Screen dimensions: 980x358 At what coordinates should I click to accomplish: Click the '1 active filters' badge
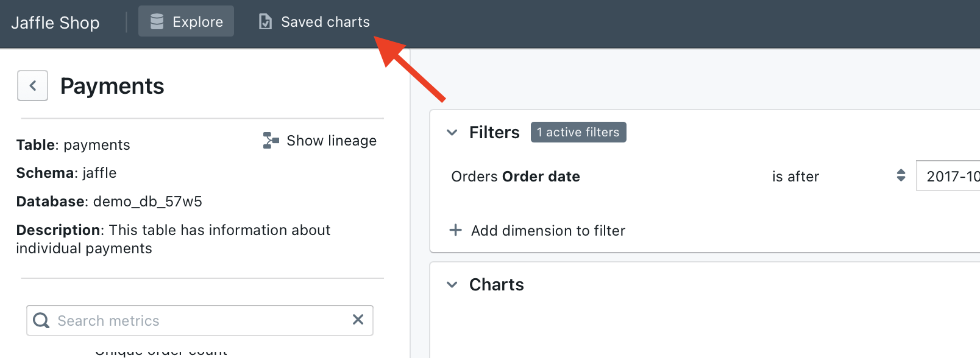(x=578, y=132)
